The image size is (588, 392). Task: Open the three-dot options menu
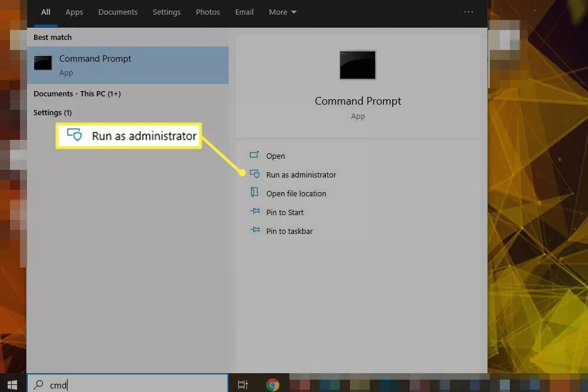[x=469, y=12]
